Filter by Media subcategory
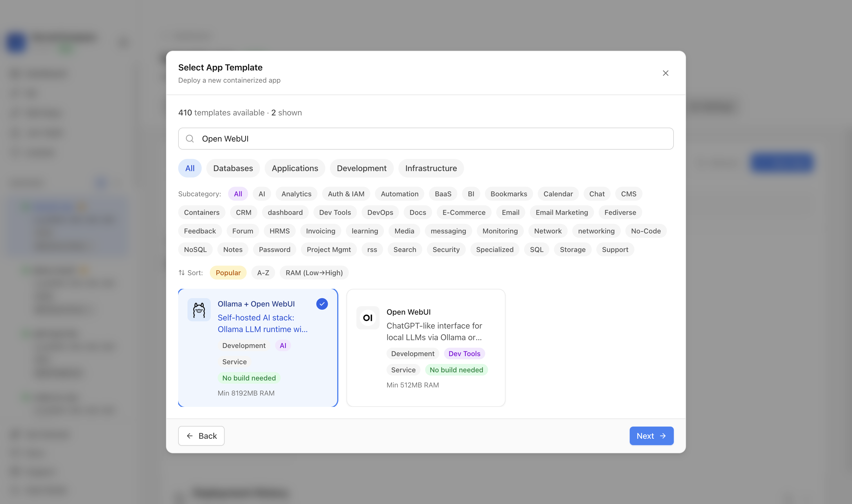852x504 pixels. 405,231
